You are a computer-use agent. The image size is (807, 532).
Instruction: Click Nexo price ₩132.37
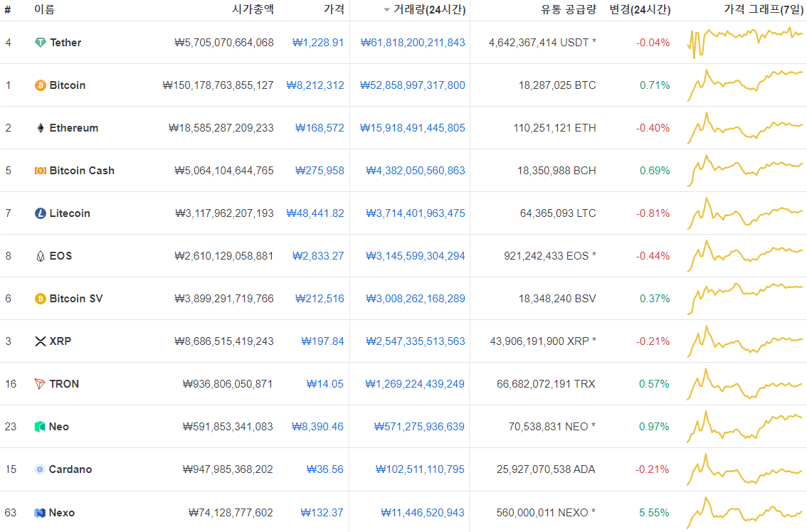click(322, 513)
